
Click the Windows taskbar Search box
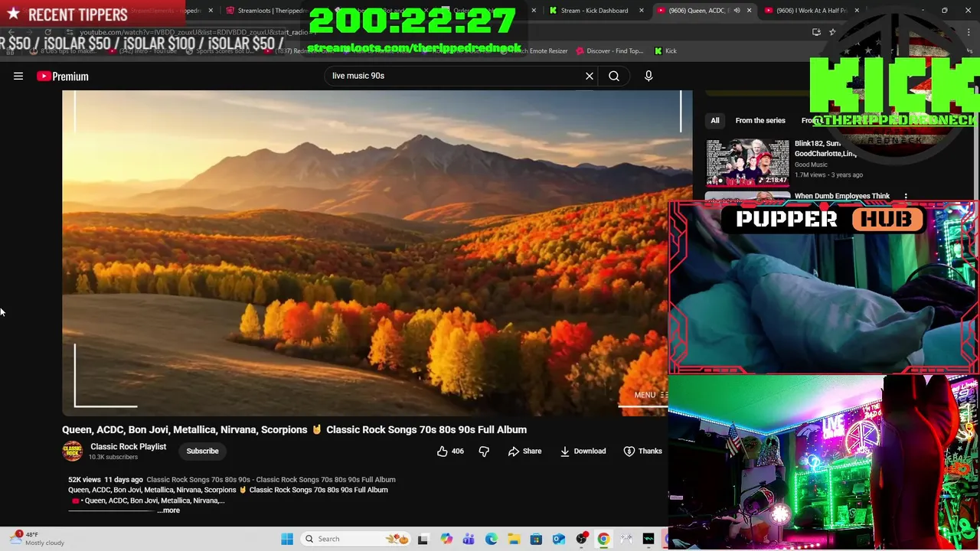point(356,539)
